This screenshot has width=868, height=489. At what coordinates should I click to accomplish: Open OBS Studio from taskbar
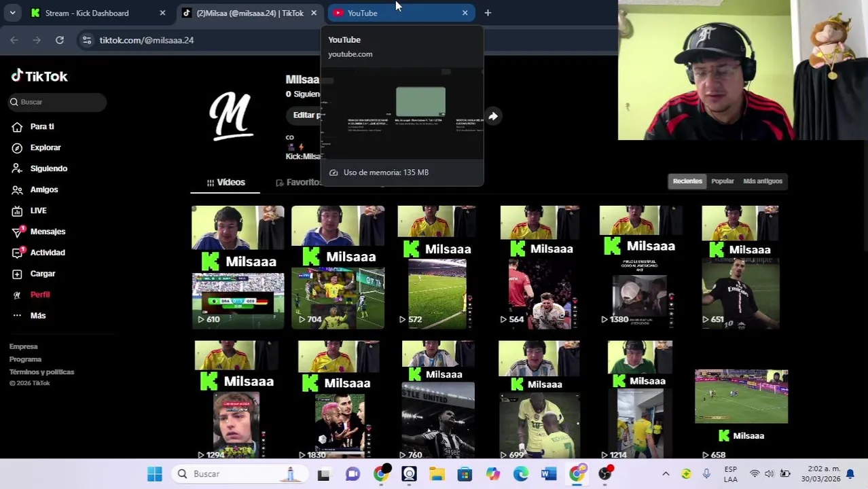pyautogui.click(x=604, y=474)
